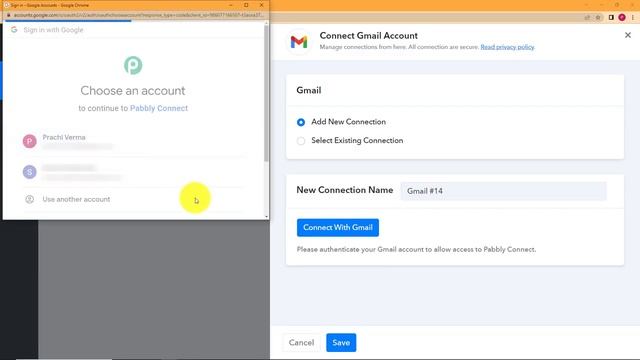Open the Pabbly Connect link in sign-in popup

pos(159,108)
